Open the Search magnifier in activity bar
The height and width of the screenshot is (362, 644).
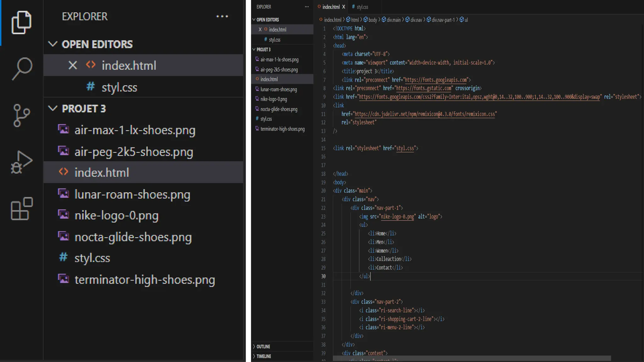(22, 69)
